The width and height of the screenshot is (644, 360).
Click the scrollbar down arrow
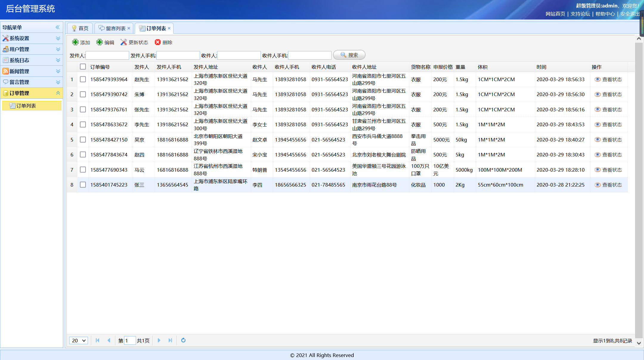coord(639,343)
